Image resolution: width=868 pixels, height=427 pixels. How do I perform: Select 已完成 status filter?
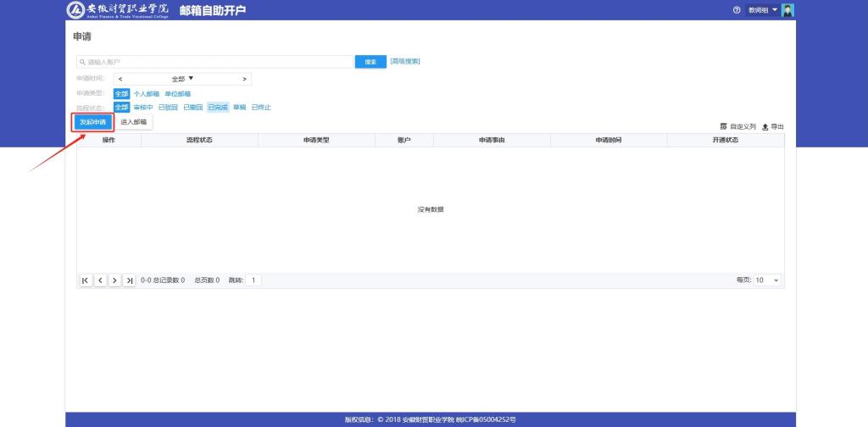click(x=218, y=108)
